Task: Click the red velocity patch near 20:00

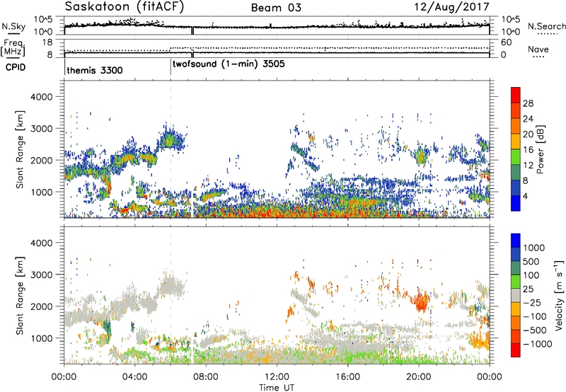Action: pos(421,300)
